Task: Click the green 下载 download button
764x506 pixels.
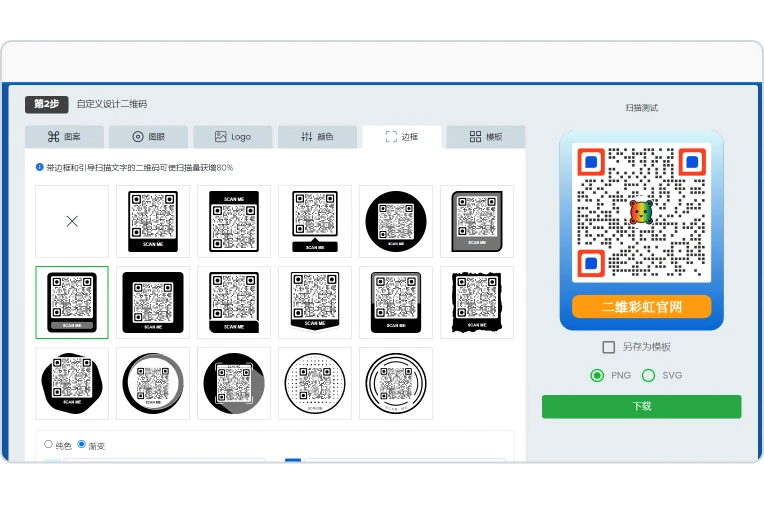Action: coord(642,407)
